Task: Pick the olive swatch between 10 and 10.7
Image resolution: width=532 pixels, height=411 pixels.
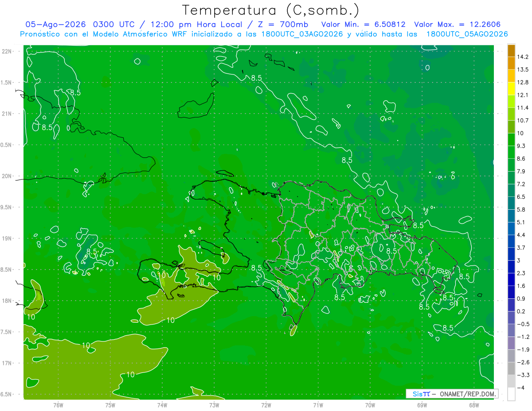Action: [511, 127]
